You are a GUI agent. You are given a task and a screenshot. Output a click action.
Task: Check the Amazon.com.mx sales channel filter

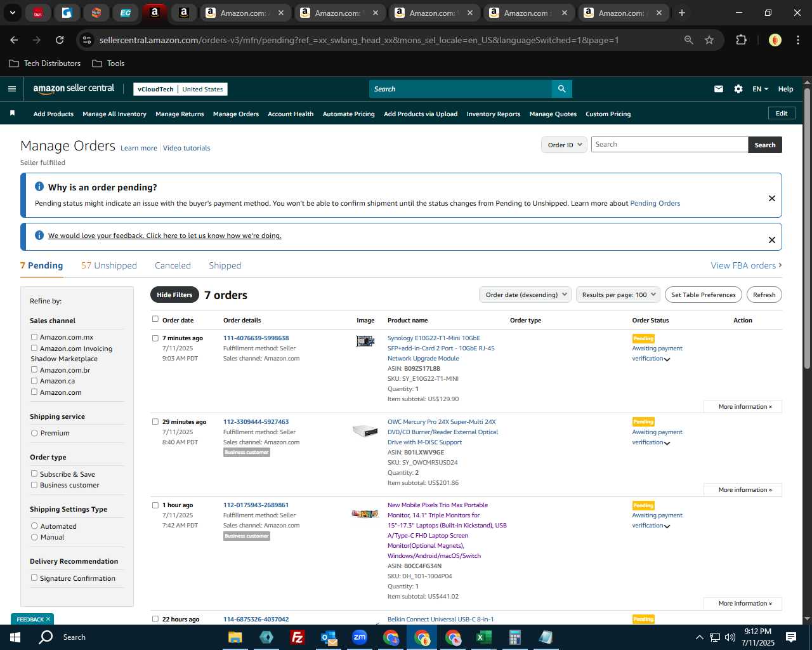click(x=34, y=337)
